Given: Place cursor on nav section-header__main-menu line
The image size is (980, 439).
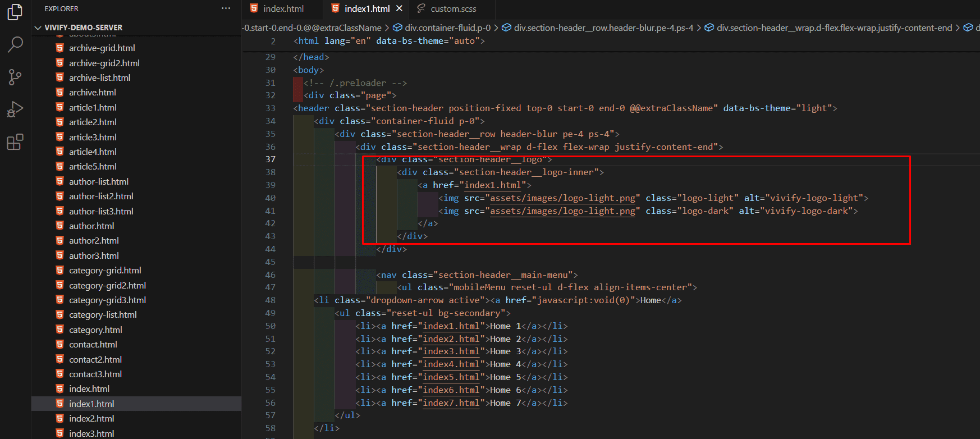Looking at the screenshot, I should pos(477,275).
